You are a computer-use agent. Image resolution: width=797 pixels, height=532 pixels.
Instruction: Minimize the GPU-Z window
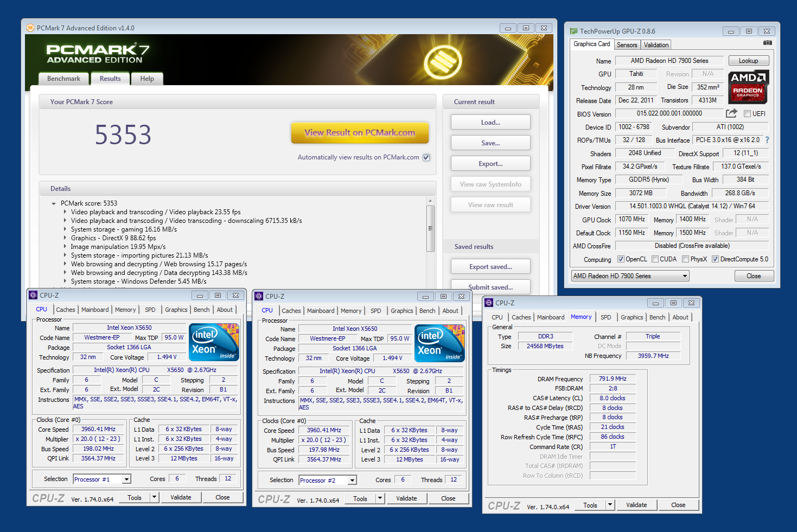pyautogui.click(x=731, y=31)
